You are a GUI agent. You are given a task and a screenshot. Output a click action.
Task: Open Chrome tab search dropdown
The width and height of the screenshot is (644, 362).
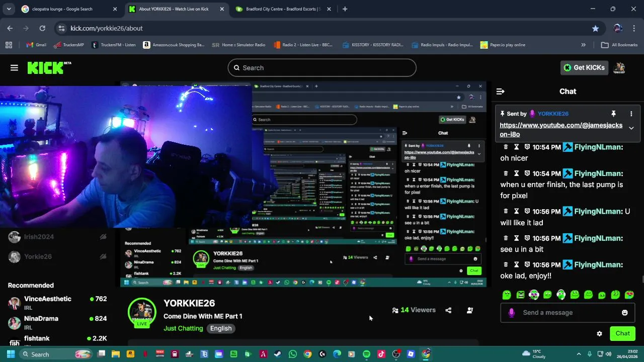9,9
